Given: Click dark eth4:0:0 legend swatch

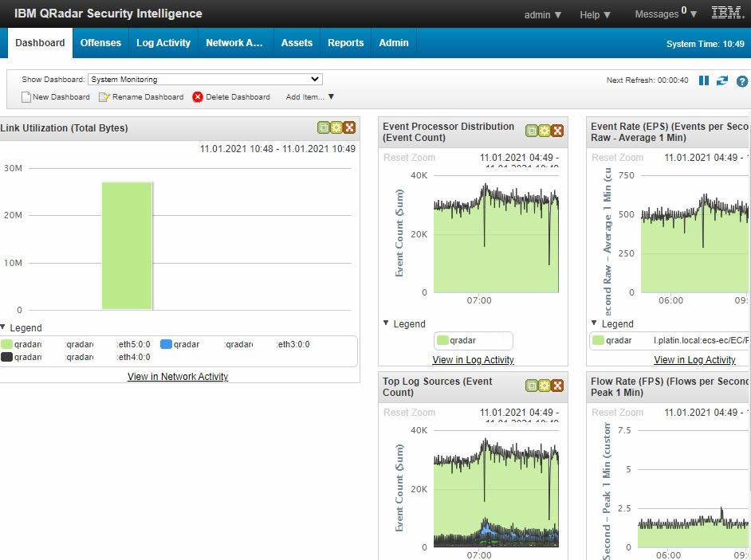Looking at the screenshot, I should 6,357.
